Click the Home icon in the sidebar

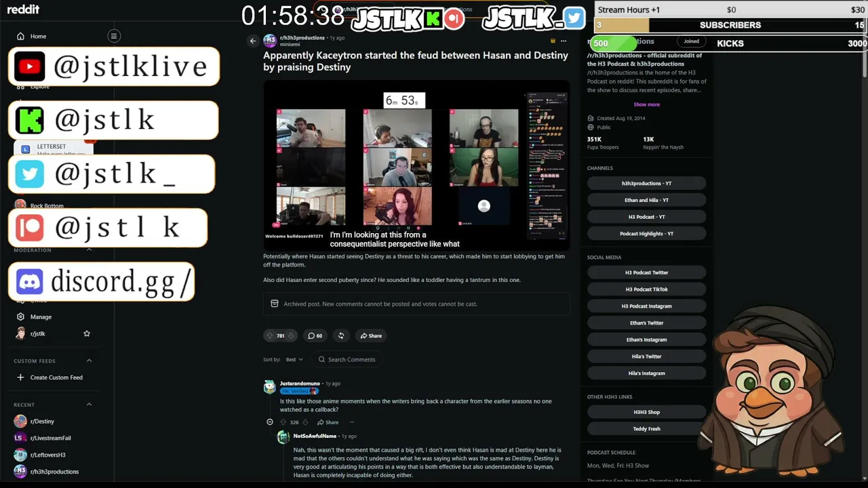[x=20, y=36]
